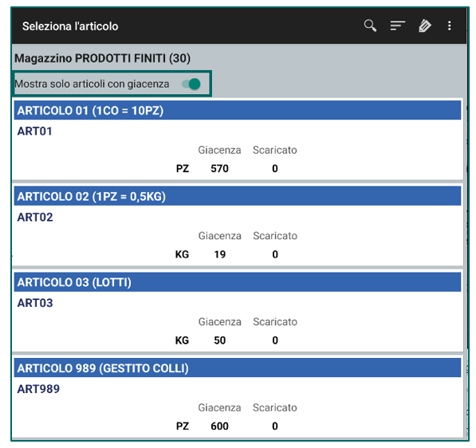Image resolution: width=476 pixels, height=448 pixels.
Task: Open the sort lines icon
Action: 398,26
